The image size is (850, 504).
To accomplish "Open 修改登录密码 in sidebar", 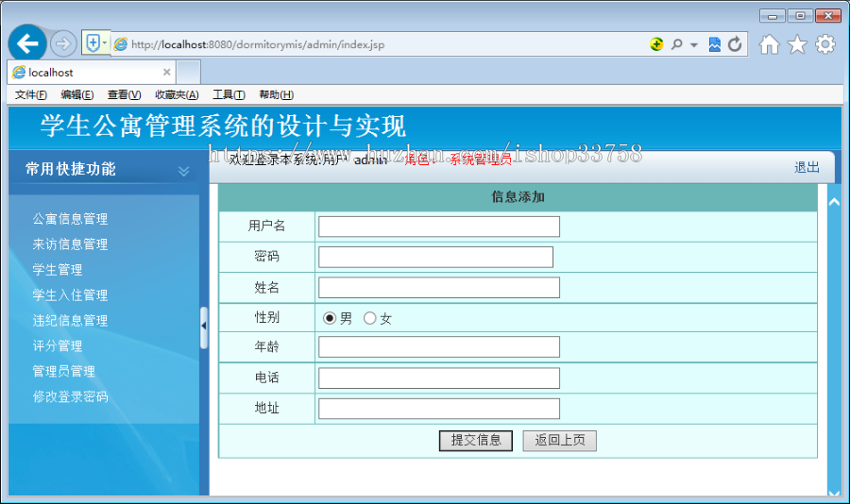I will click(70, 396).
